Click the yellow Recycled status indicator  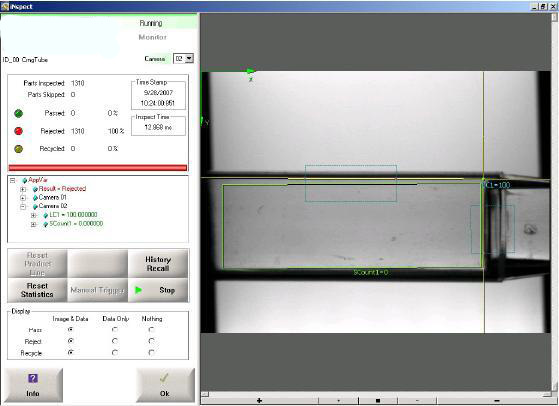[19, 149]
